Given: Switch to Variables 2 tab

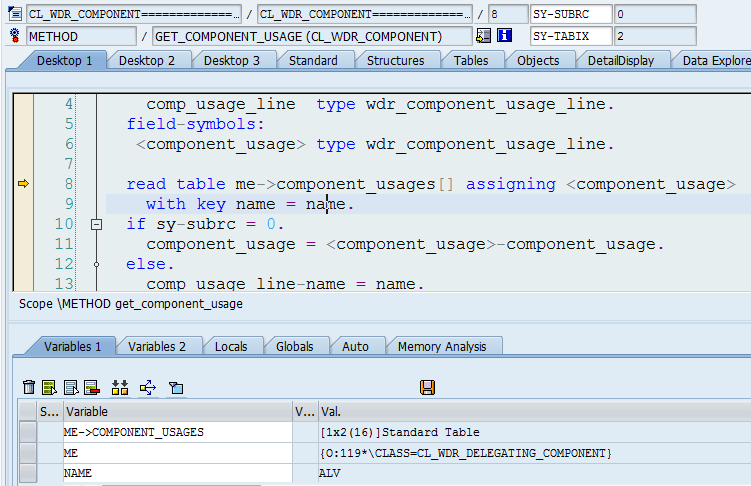Looking at the screenshot, I should (157, 347).
